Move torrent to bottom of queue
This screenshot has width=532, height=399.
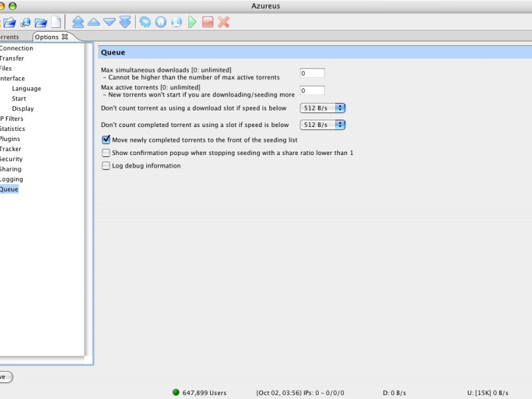[x=125, y=22]
